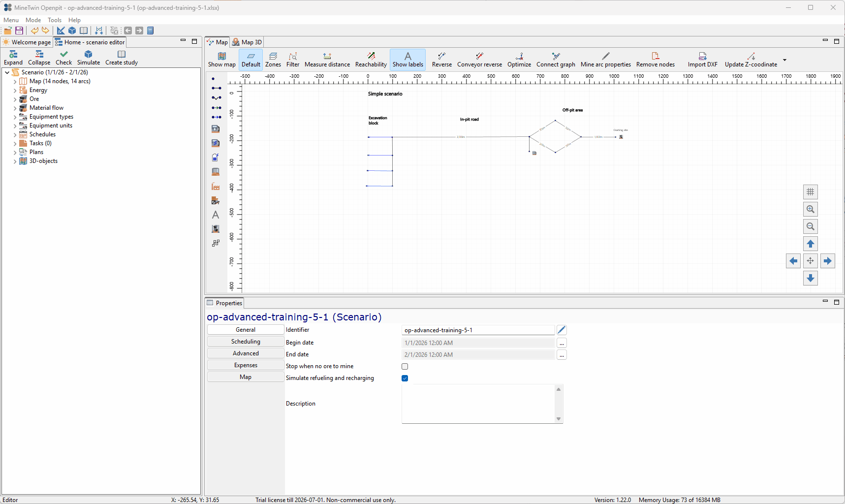This screenshot has height=504, width=845.
Task: Click the pencil icon beside Identifier field
Action: pyautogui.click(x=562, y=330)
